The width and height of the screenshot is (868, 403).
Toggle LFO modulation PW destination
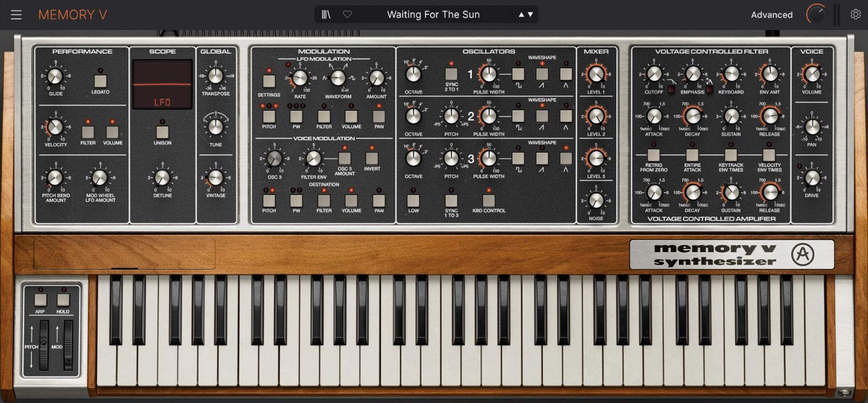[296, 116]
